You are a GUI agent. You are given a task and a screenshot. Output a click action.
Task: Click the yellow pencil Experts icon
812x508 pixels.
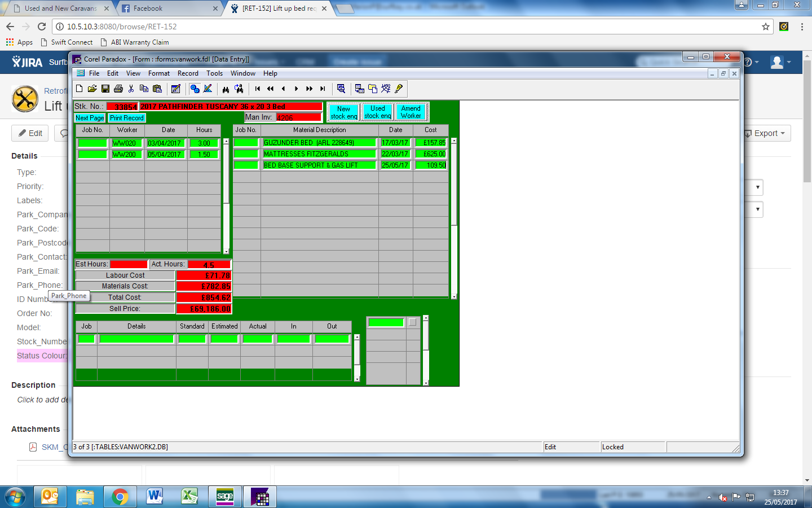tap(399, 89)
